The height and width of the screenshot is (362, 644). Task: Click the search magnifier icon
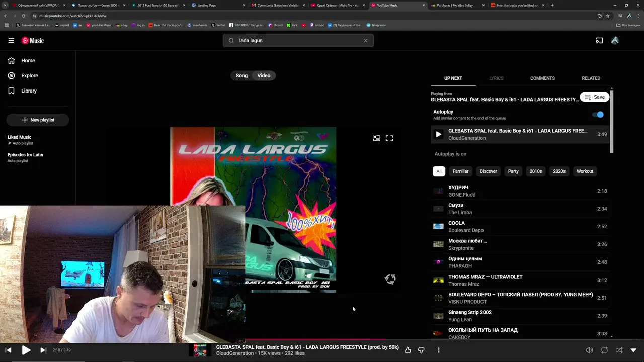point(231,41)
